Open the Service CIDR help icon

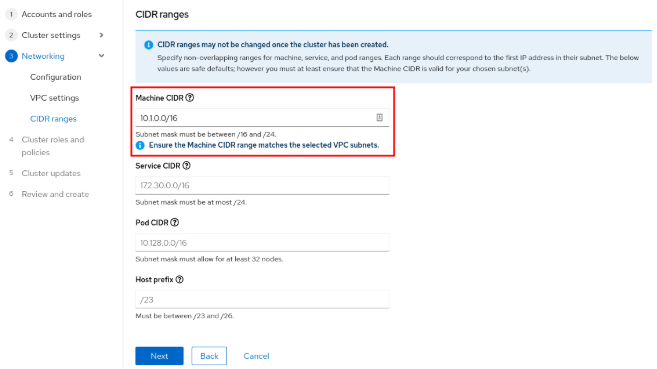coord(186,165)
